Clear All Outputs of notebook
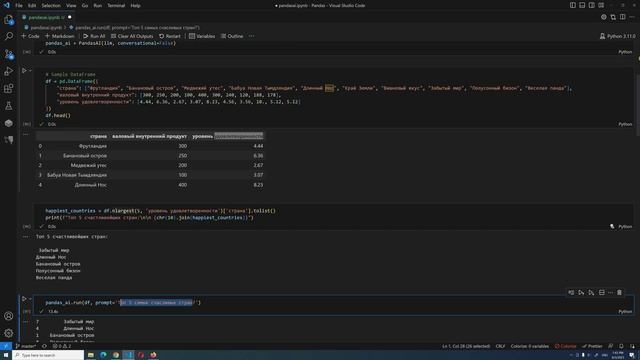 [132, 36]
